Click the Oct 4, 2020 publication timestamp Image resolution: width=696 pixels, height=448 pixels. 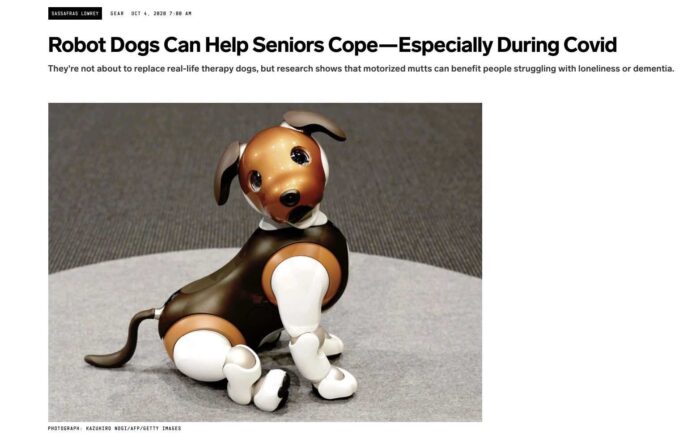pos(162,14)
